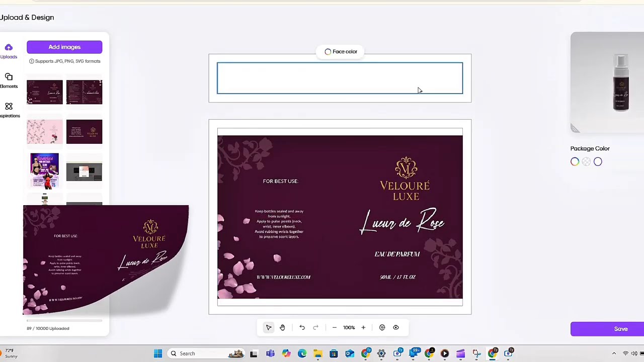This screenshot has width=644, height=362.
Task: Select the first package color swatch
Action: pyautogui.click(x=575, y=161)
